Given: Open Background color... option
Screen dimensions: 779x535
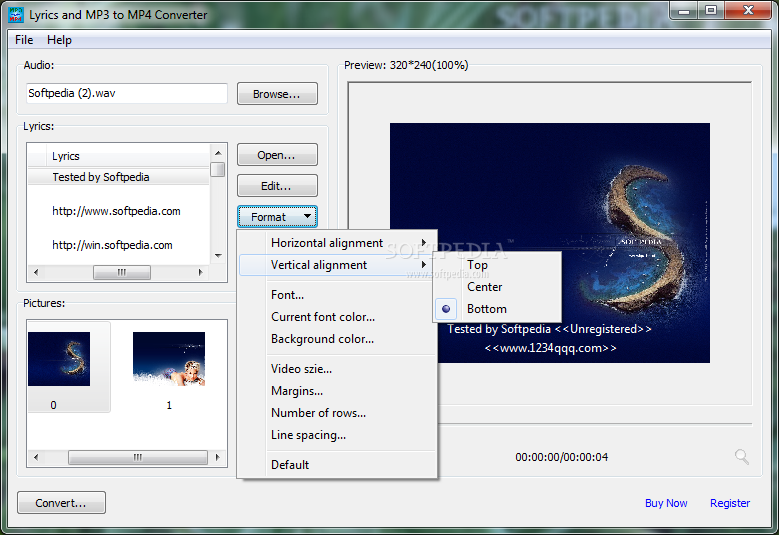Looking at the screenshot, I should click(337, 339).
